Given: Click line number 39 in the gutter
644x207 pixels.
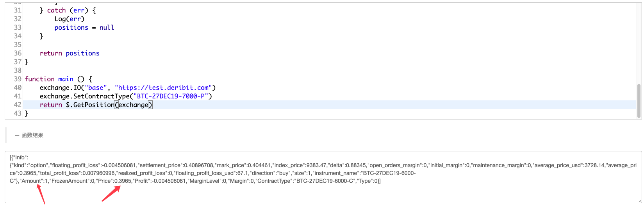Looking at the screenshot, I should [18, 79].
